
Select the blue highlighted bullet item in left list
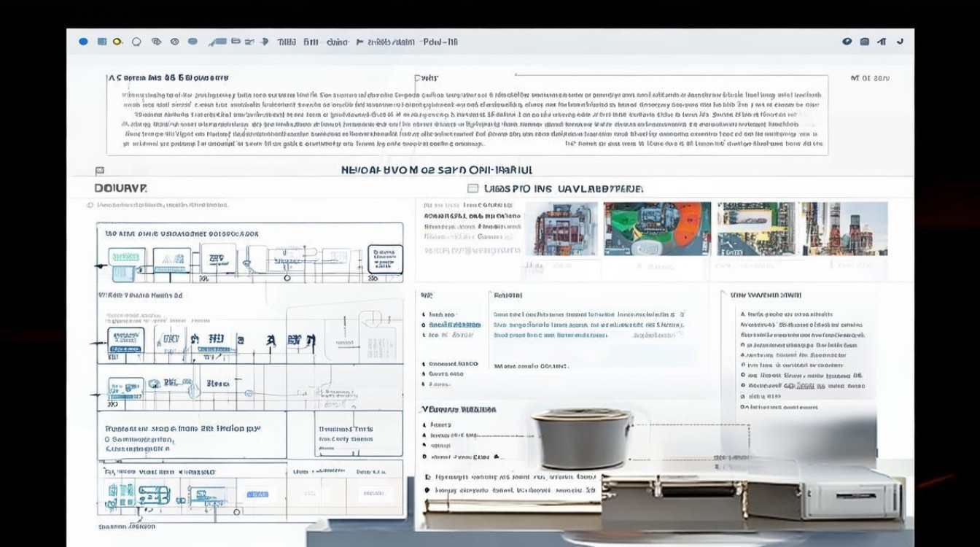pyautogui.click(x=454, y=325)
